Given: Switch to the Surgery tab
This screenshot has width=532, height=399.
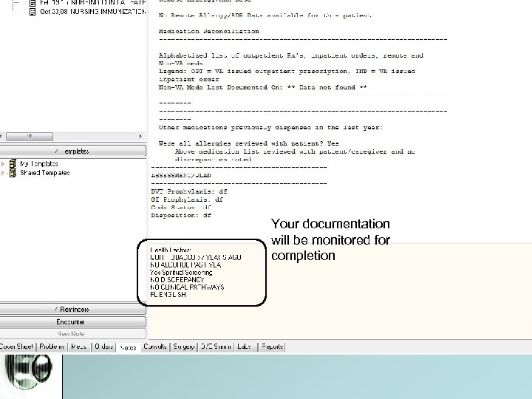Looking at the screenshot, I should tap(183, 347).
